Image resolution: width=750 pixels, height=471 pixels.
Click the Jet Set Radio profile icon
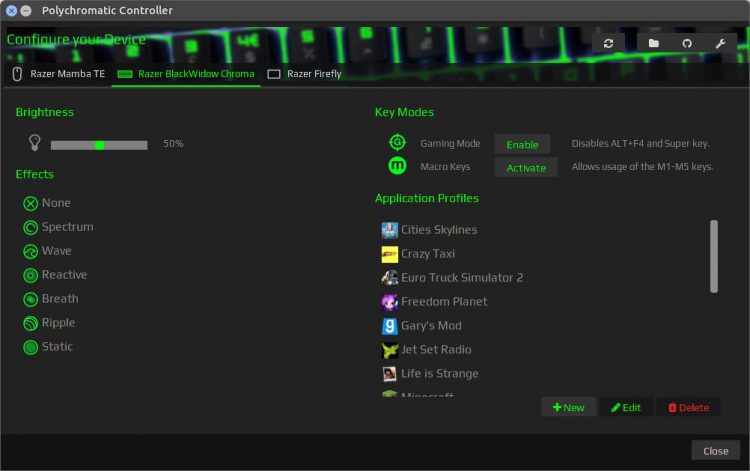pos(389,350)
